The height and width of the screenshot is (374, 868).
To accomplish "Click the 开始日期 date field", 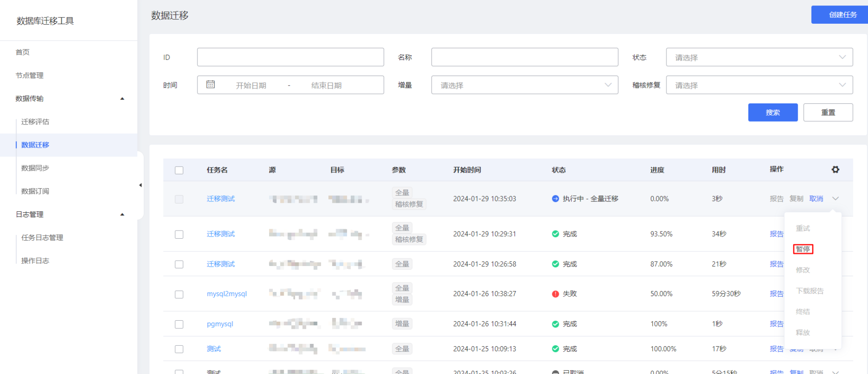I will click(251, 85).
